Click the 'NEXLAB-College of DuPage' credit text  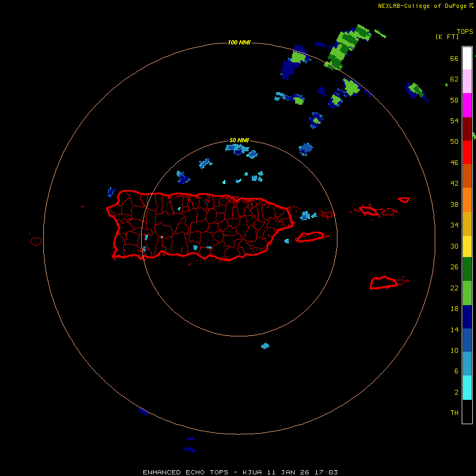pos(423,6)
